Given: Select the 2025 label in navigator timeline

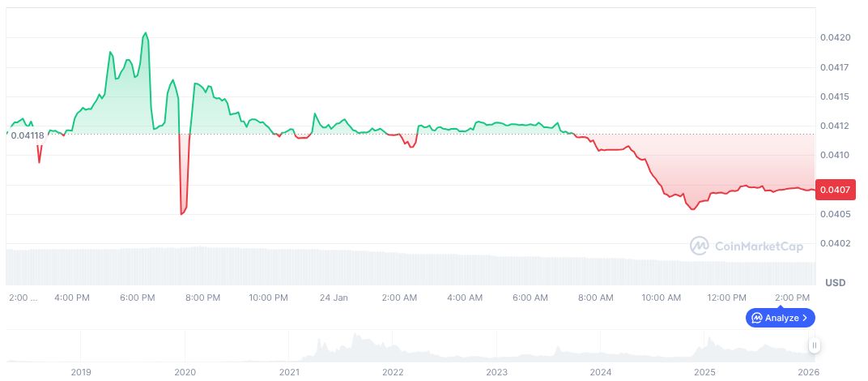Looking at the screenshot, I should point(705,371).
